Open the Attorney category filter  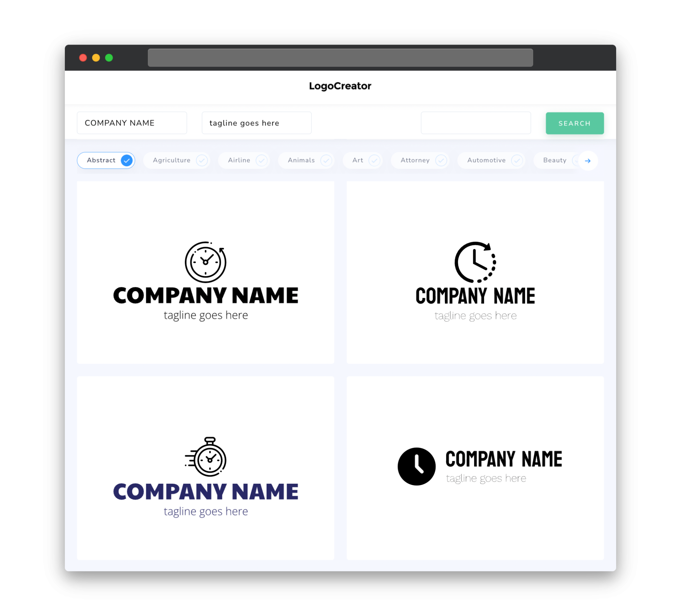tap(421, 160)
